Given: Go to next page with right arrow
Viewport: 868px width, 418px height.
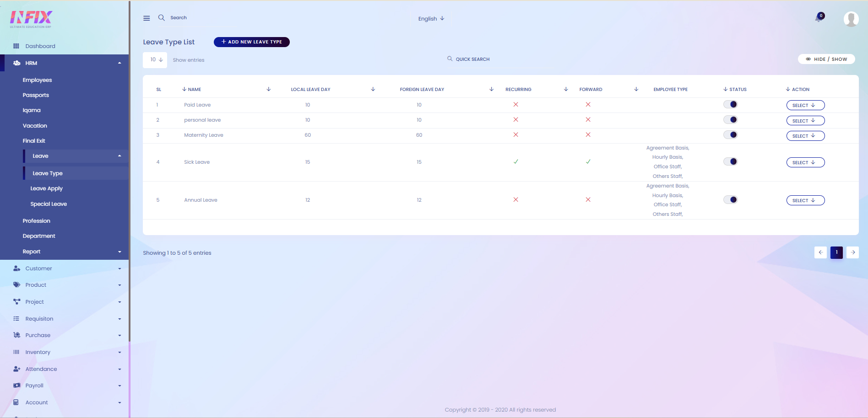Looking at the screenshot, I should [x=852, y=252].
